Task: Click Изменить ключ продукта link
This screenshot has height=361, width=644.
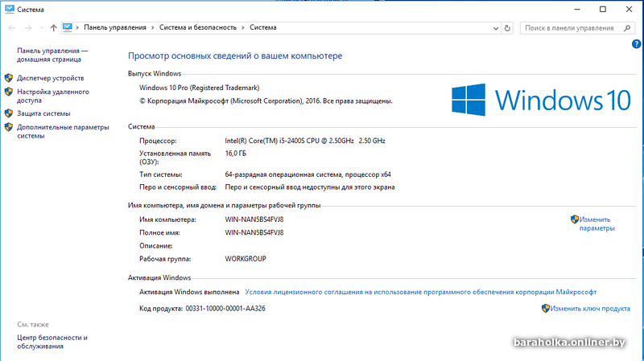Action: [x=590, y=309]
